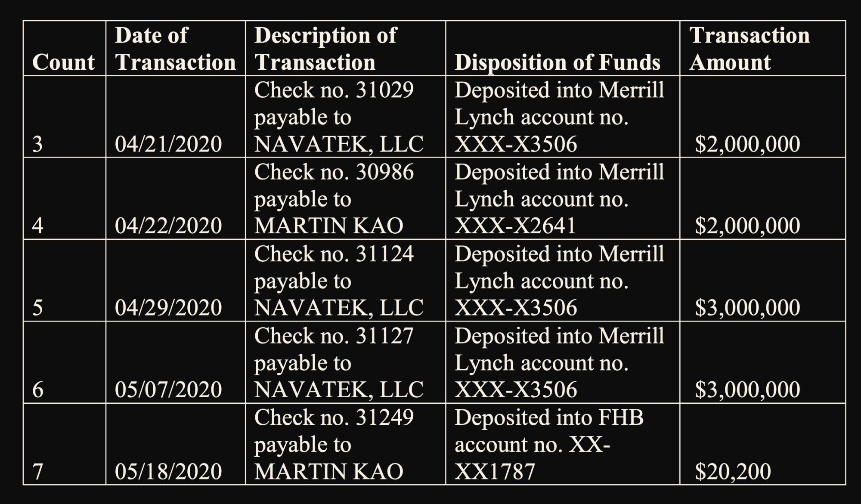Click the date 05/07/2020
This screenshot has height=504, width=861.
168,390
